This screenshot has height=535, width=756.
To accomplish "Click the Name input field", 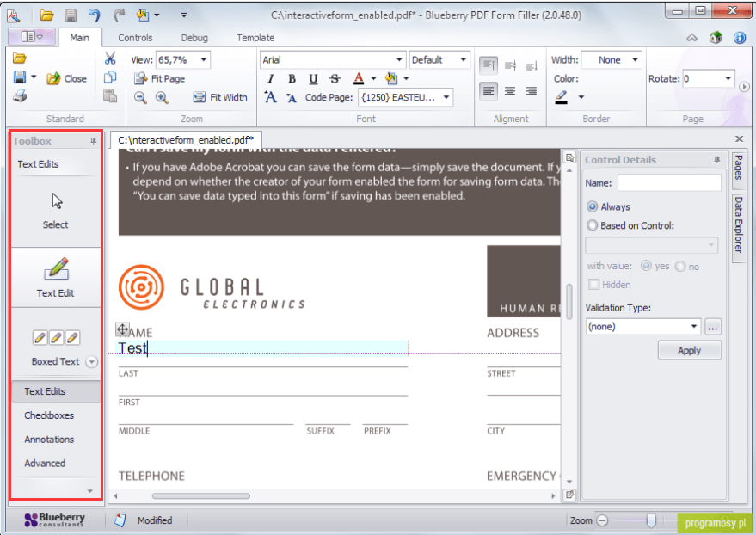I will [669, 183].
